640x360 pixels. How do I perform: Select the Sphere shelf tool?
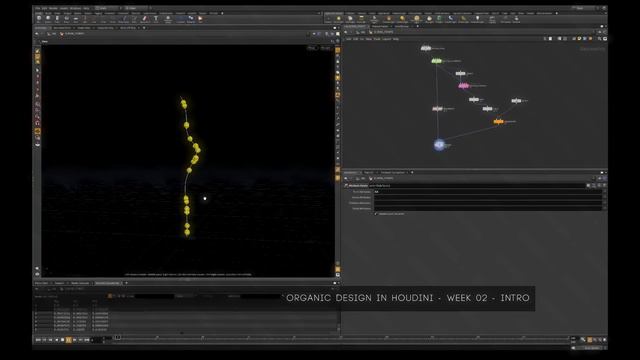pos(48,19)
